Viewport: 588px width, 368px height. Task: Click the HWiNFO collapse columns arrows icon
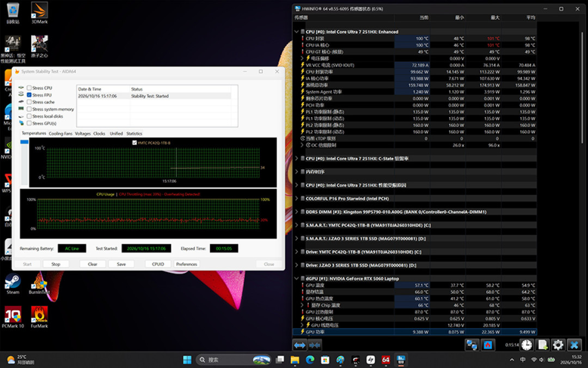point(315,345)
